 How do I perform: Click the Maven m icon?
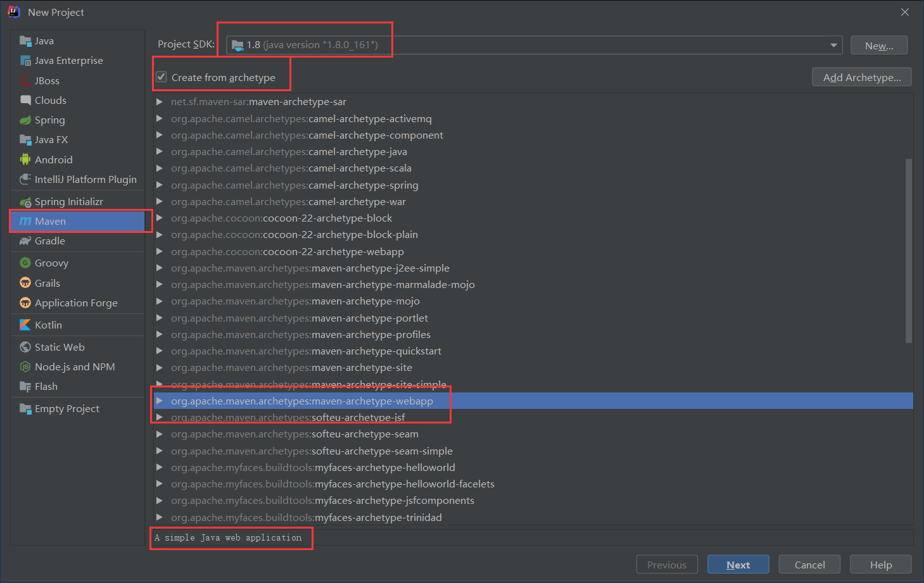(x=25, y=222)
